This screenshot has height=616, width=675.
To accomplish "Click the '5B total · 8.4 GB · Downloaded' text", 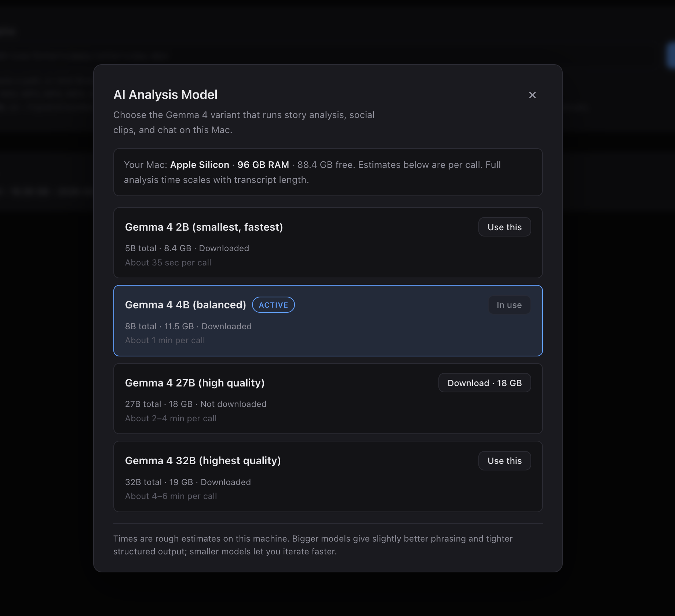I will tap(187, 248).
